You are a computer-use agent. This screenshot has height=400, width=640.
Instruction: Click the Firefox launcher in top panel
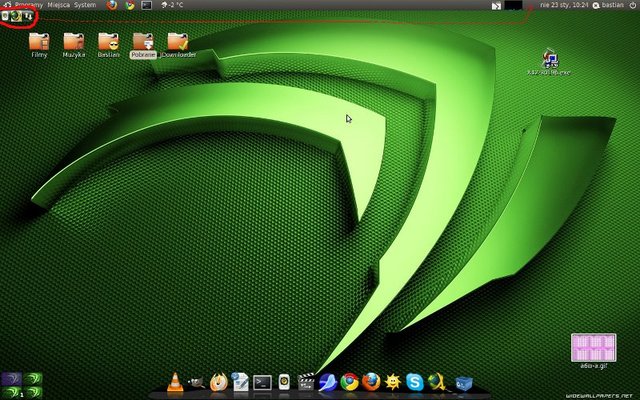[x=112, y=5]
